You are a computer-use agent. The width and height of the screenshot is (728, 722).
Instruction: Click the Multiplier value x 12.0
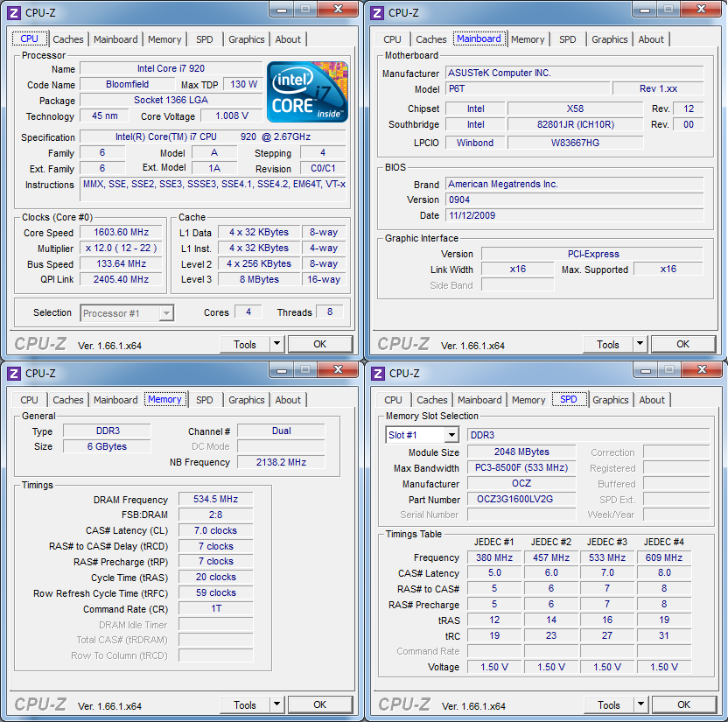point(121,248)
